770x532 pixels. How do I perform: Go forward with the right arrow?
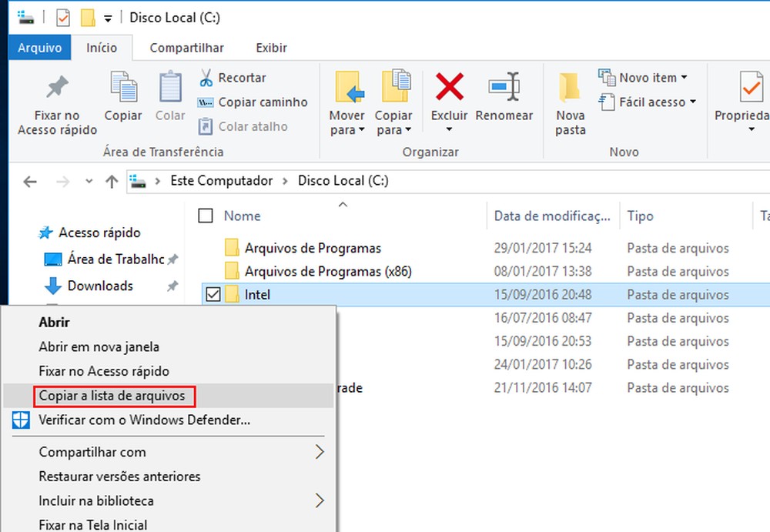[x=63, y=182]
